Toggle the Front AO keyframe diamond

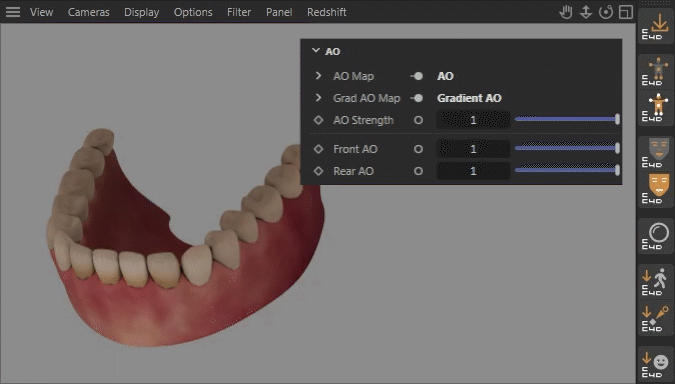pyautogui.click(x=318, y=149)
